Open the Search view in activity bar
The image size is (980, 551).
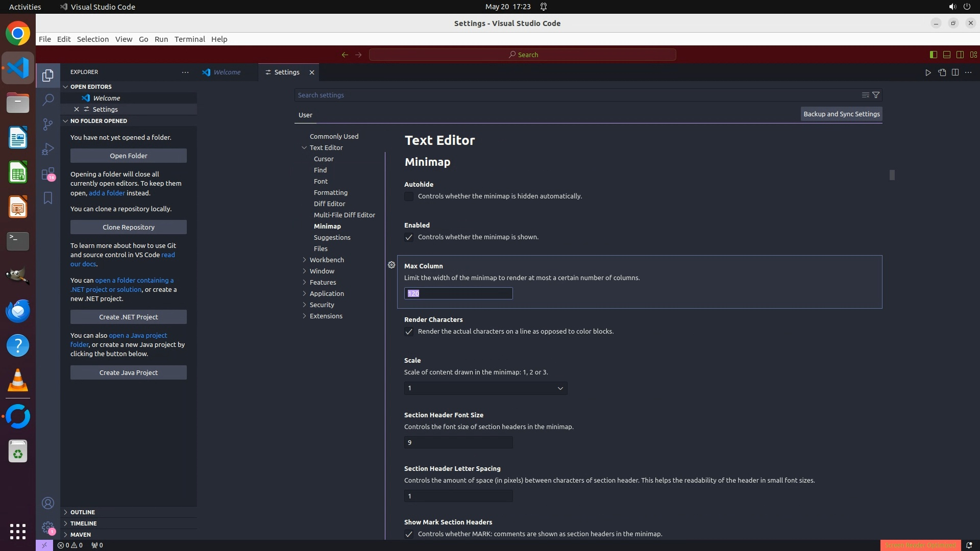48,99
